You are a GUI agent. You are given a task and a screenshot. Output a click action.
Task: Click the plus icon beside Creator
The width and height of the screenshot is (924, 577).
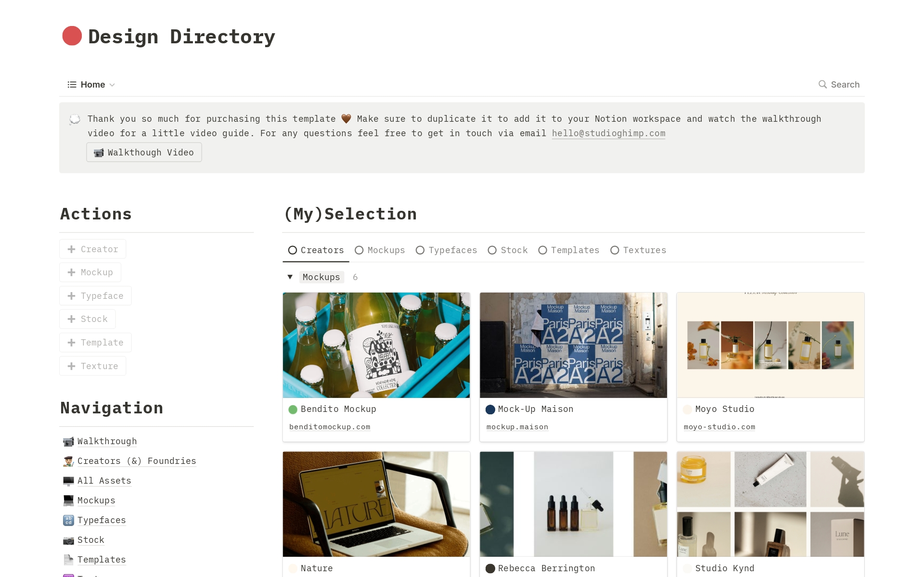(72, 249)
